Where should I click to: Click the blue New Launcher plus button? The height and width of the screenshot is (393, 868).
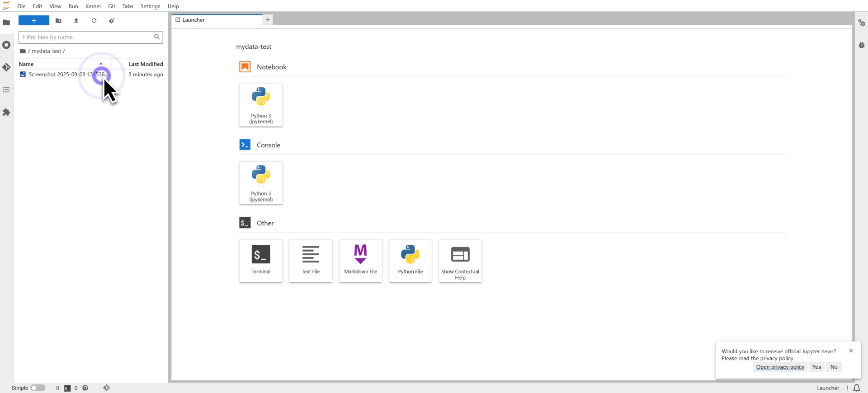[34, 21]
